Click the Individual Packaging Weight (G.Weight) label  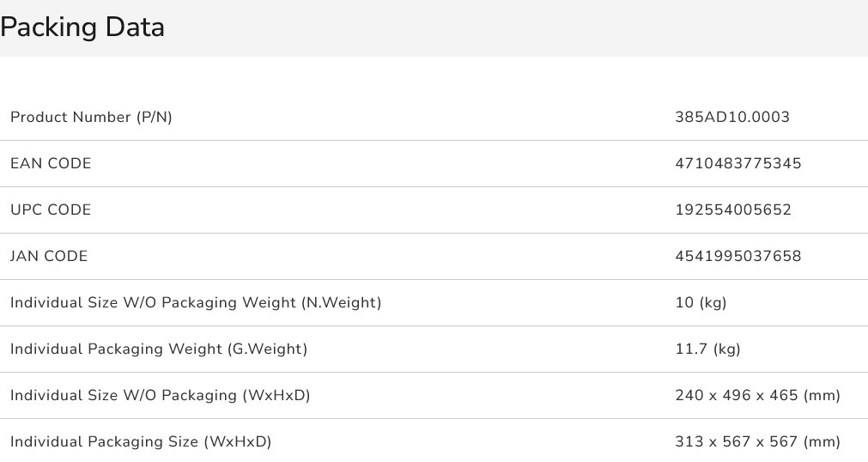[x=159, y=349]
